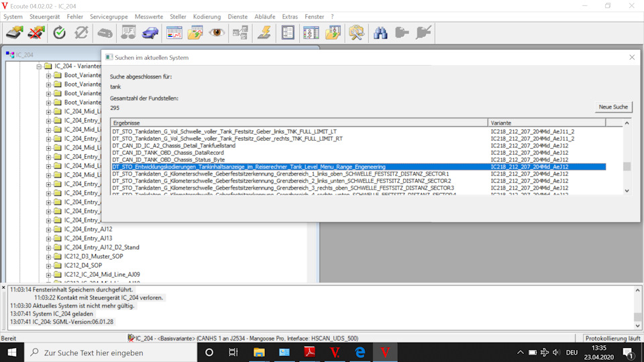
Task: Open the measurement values graph window icon
Action: (x=174, y=32)
